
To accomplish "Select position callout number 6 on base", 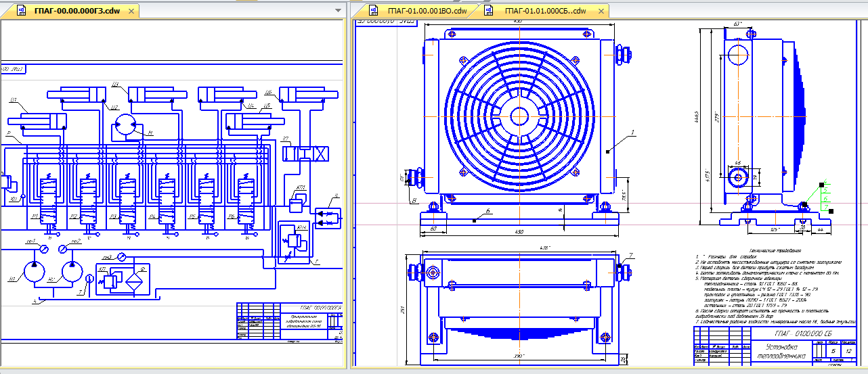I will click(488, 211).
